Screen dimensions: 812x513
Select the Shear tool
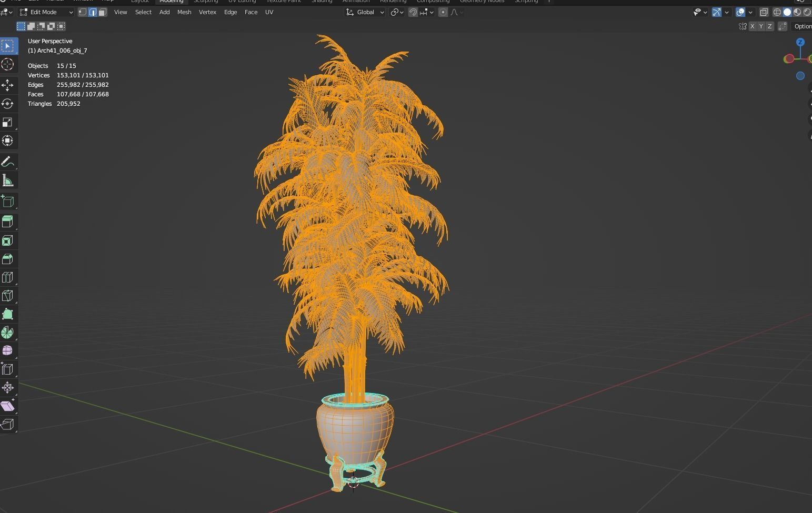coord(8,406)
